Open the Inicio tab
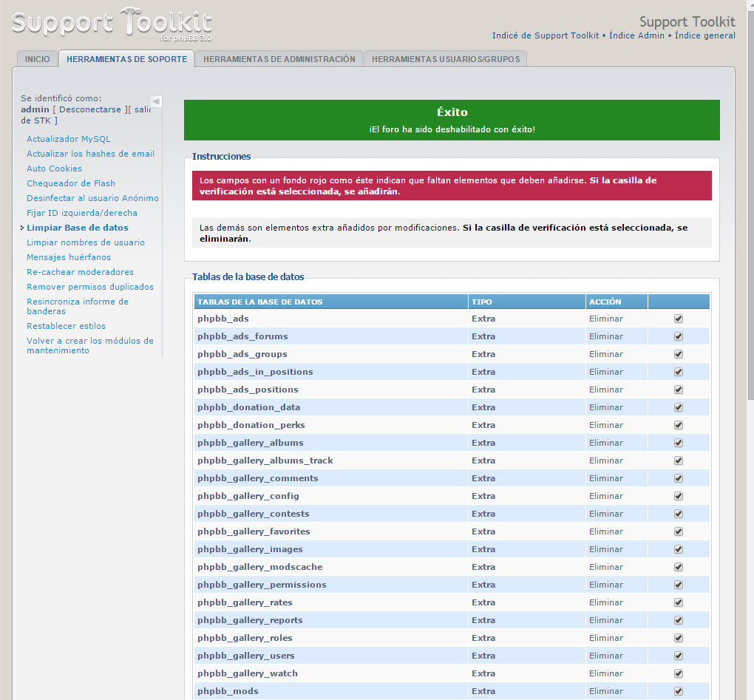The height and width of the screenshot is (700, 754). pos(37,59)
